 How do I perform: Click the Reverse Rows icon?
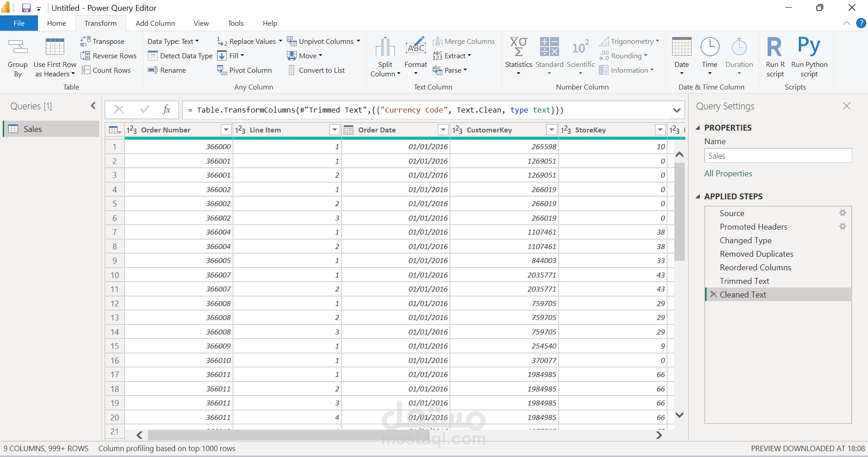pyautogui.click(x=85, y=56)
